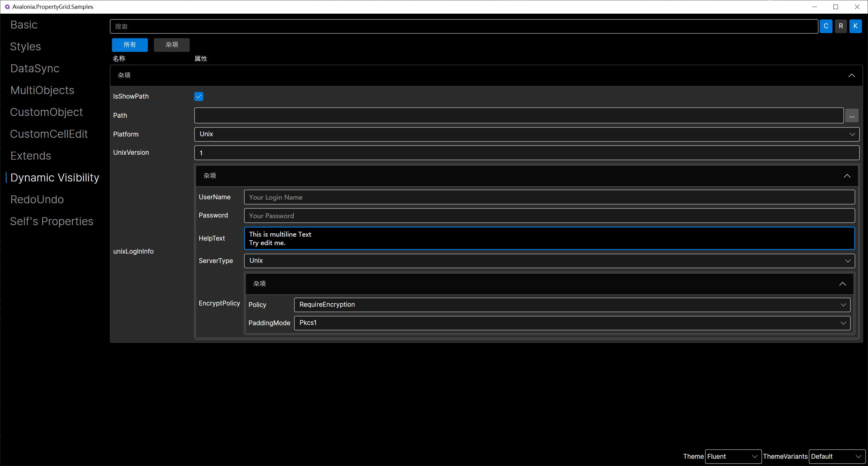Open the ThemeVariants Default dropdown

point(837,457)
